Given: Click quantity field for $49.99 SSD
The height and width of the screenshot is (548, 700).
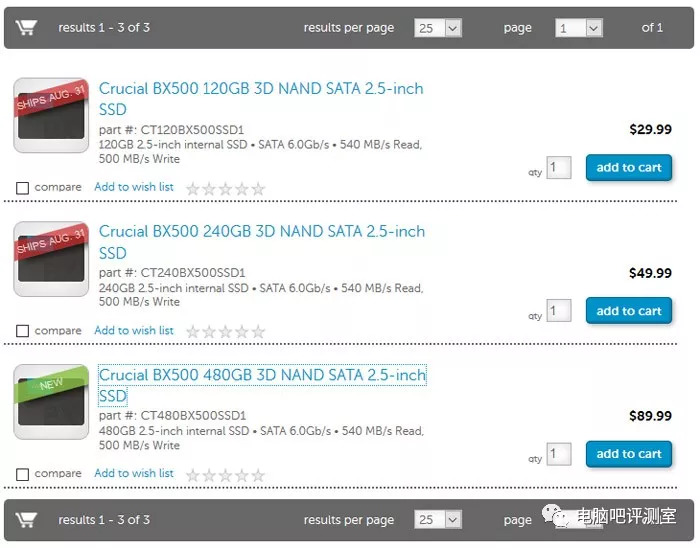Looking at the screenshot, I should pos(559,311).
